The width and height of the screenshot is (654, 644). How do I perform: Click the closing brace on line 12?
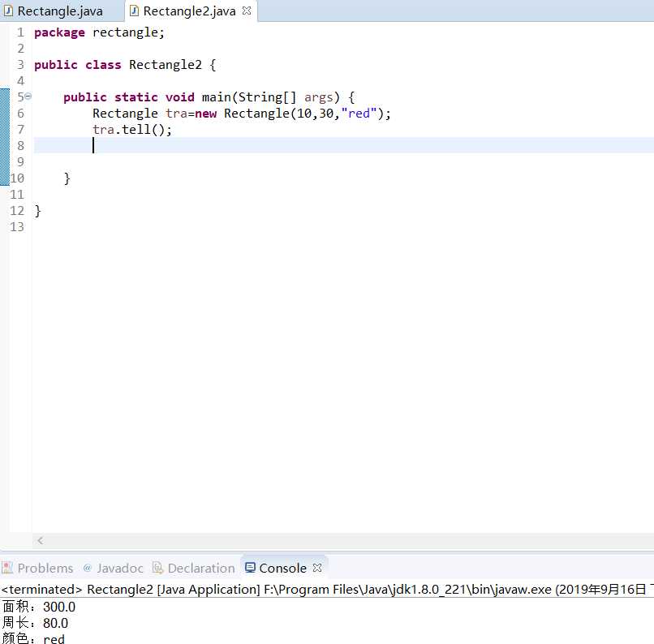37,211
